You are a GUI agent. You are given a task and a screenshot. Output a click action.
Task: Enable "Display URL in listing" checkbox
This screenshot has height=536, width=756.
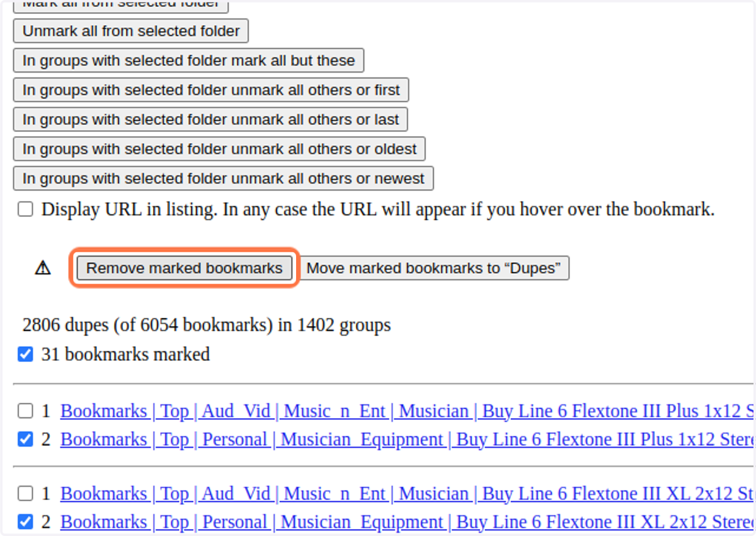coord(25,209)
